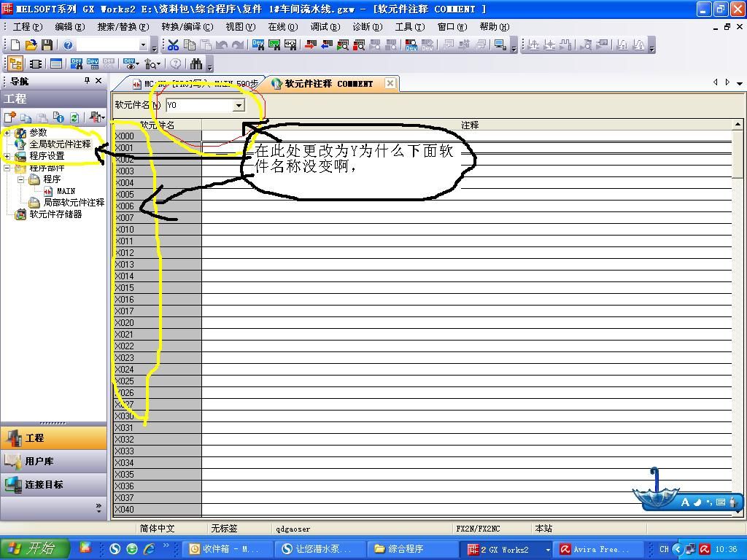Screen dimensions: 747x560
Task: Click the Dev device search binoculars icon
Action: coord(258,44)
